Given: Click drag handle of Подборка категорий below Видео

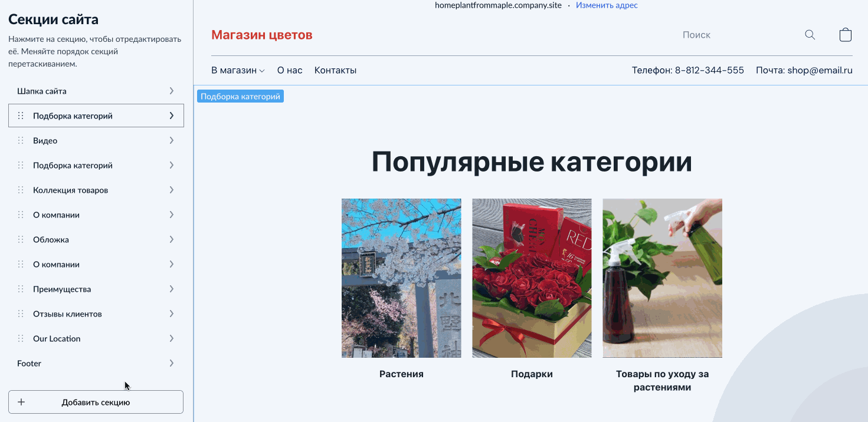Looking at the screenshot, I should (x=21, y=165).
